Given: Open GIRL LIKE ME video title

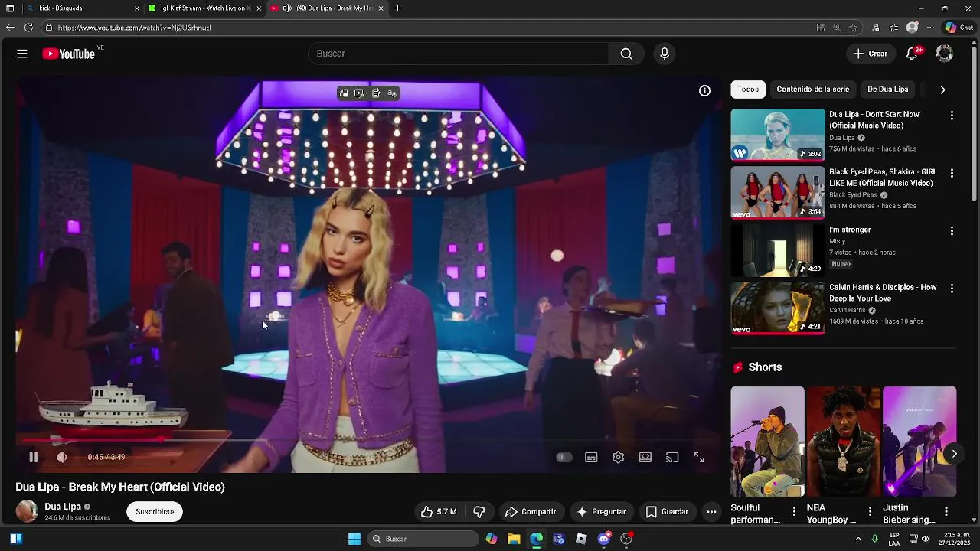Looking at the screenshot, I should (x=883, y=178).
